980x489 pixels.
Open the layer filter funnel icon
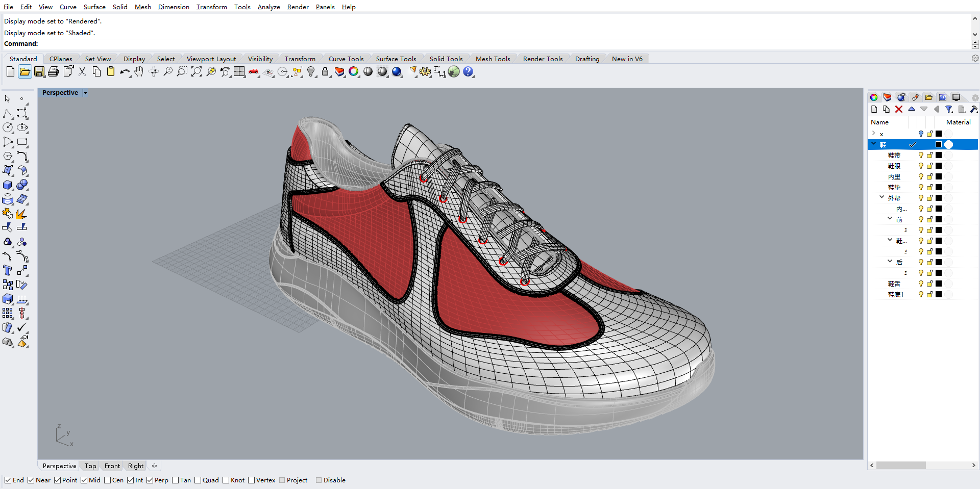(948, 109)
